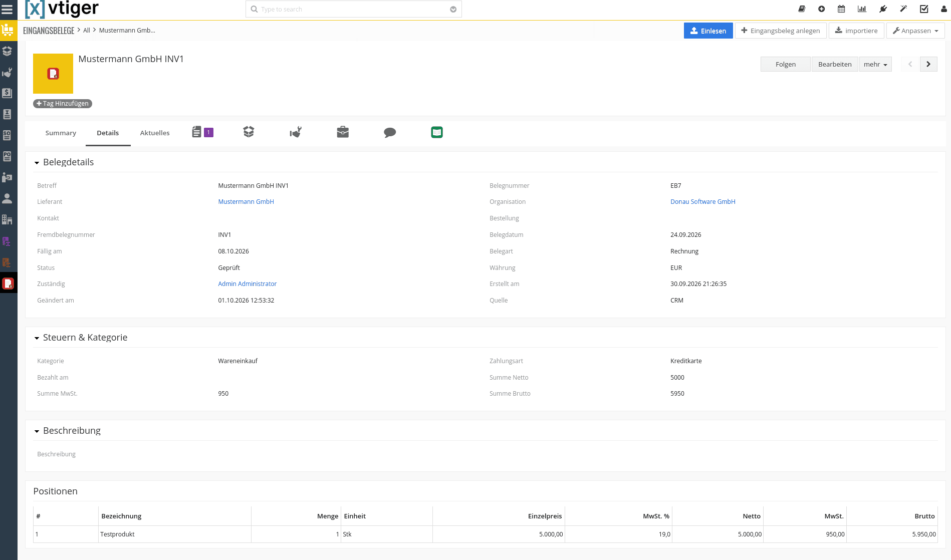Open the Products box icon in sidebar

[7, 51]
